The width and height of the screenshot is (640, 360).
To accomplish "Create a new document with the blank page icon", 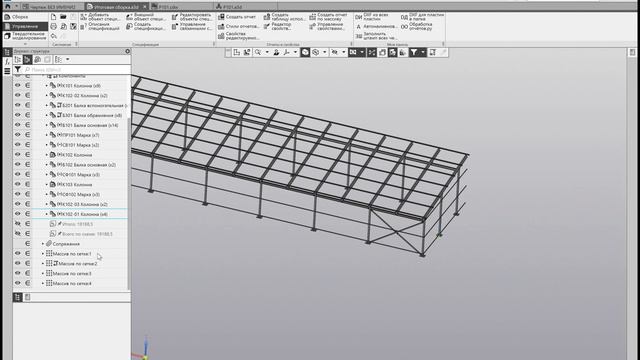I will (x=53, y=17).
